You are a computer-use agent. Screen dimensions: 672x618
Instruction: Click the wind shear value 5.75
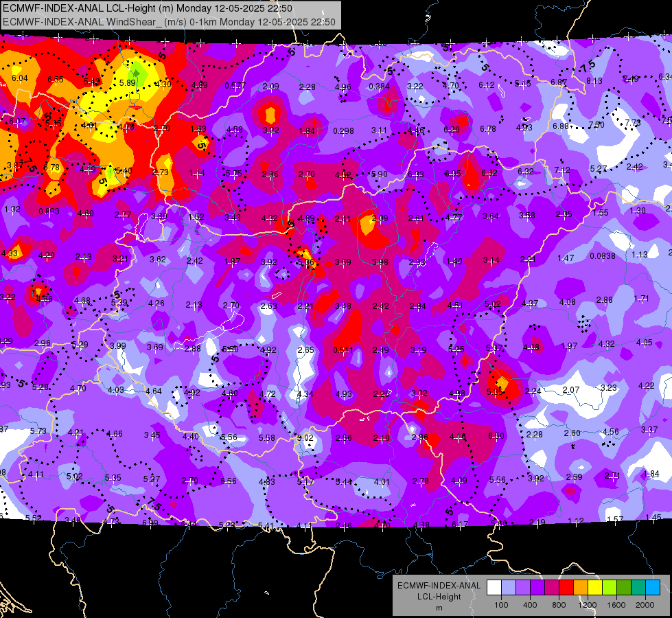click(234, 173)
